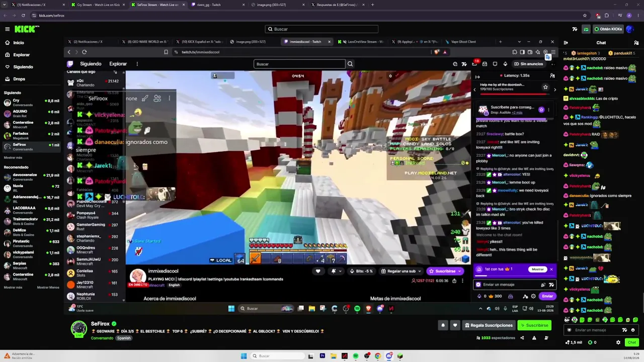The height and width of the screenshot is (362, 644).
Task: Collapse recommended list with Mostrar Menos
Action: 48,287
